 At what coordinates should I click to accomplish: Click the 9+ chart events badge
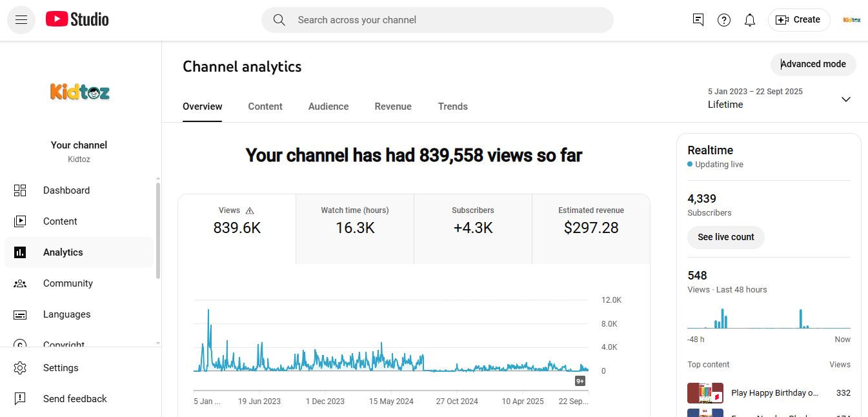point(580,381)
